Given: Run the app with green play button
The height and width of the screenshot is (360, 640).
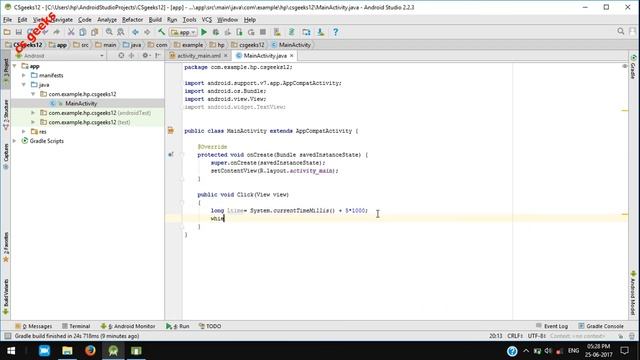Looking at the screenshot, I should point(204,32).
